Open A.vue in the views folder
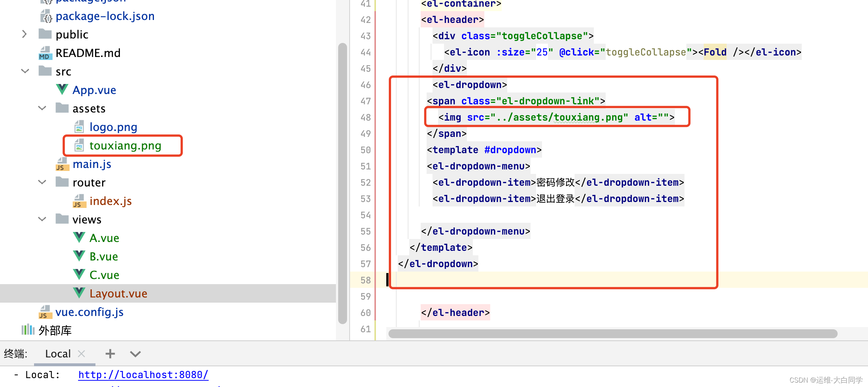 point(104,238)
